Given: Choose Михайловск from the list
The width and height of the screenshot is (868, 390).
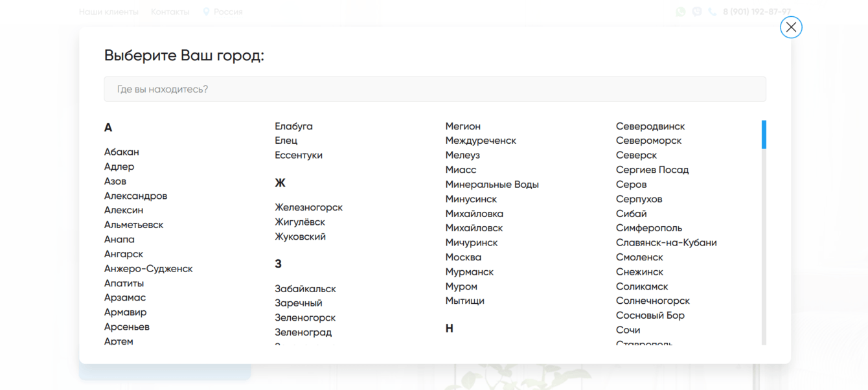Looking at the screenshot, I should click(x=474, y=228).
